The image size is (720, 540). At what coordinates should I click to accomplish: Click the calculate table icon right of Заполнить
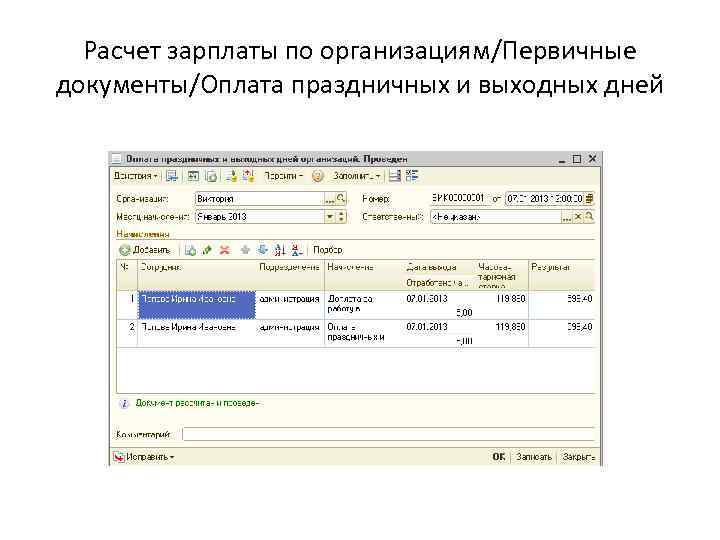pos(395,176)
